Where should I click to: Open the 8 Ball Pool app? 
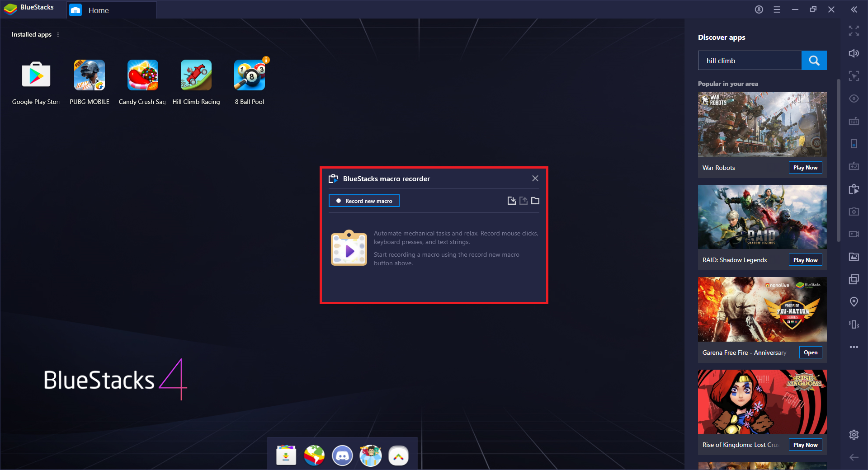pos(250,75)
